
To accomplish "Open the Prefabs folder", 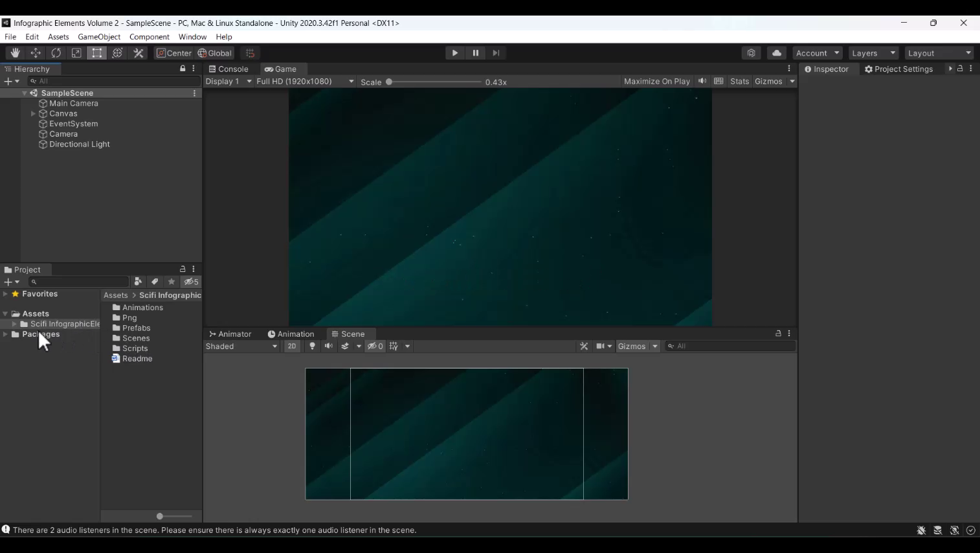I will 131,328.
